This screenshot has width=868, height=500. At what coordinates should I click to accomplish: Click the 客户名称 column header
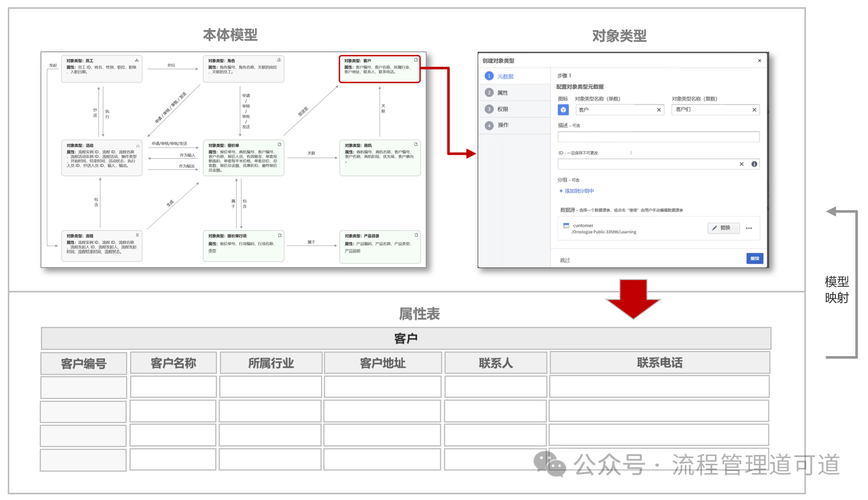(173, 363)
